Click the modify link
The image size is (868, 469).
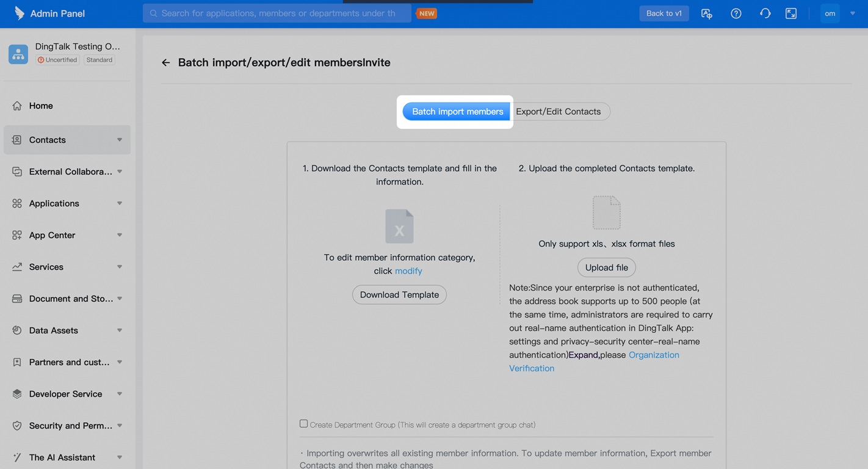(408, 271)
